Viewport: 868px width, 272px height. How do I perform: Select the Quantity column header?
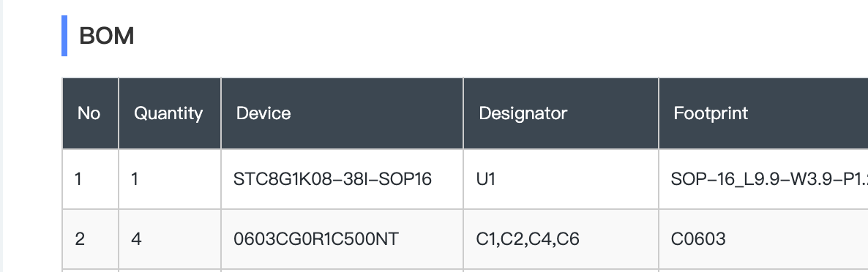click(x=169, y=113)
